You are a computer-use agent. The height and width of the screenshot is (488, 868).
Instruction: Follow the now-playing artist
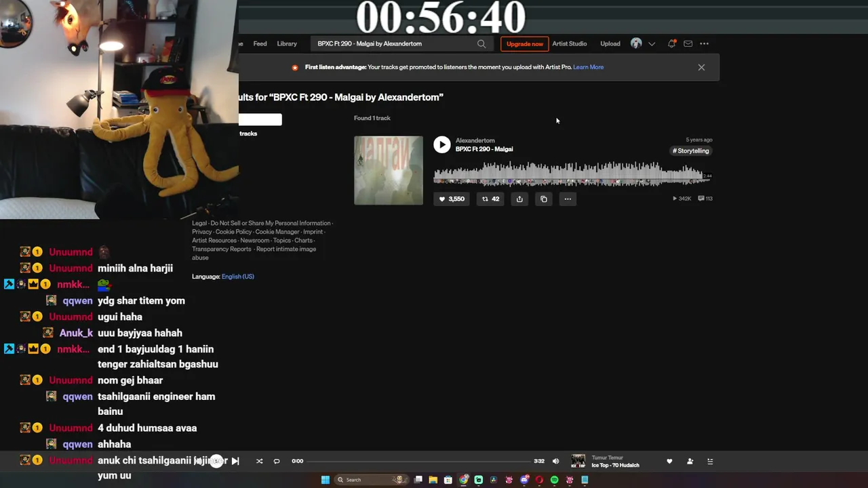coord(690,461)
